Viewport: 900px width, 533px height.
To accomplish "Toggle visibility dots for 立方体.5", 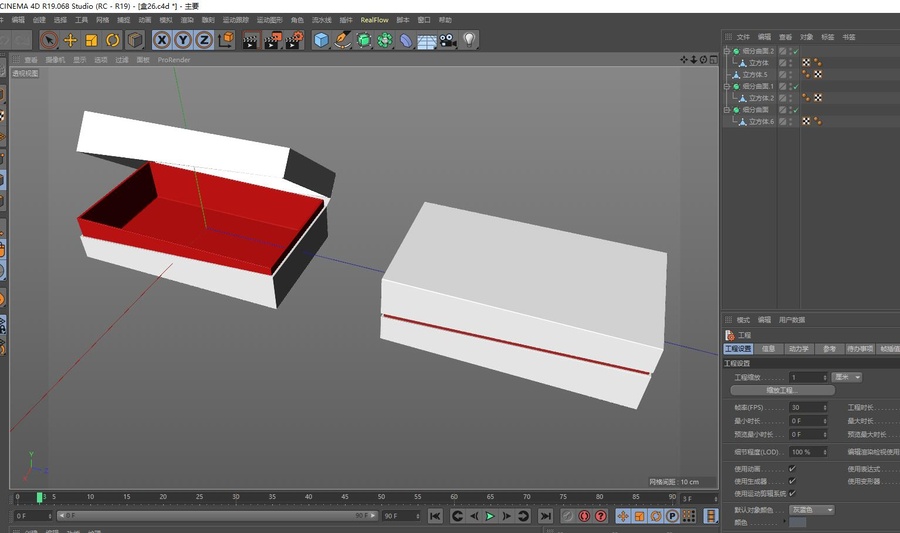I will [x=790, y=75].
